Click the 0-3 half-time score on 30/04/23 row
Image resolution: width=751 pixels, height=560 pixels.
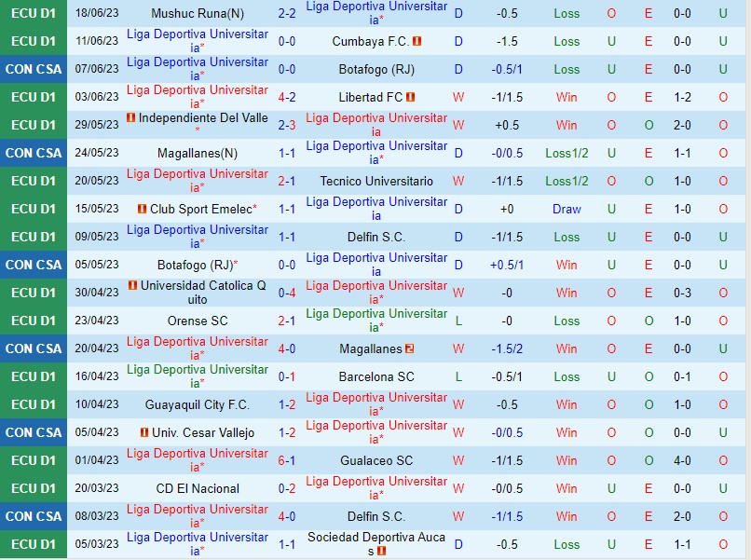(x=682, y=293)
